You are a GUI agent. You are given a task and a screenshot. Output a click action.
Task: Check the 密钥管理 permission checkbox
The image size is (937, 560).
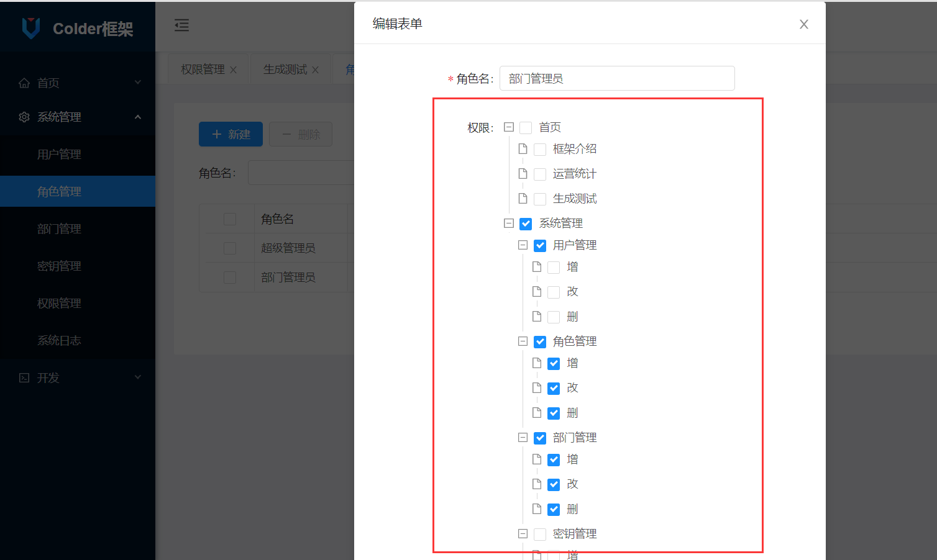(539, 534)
